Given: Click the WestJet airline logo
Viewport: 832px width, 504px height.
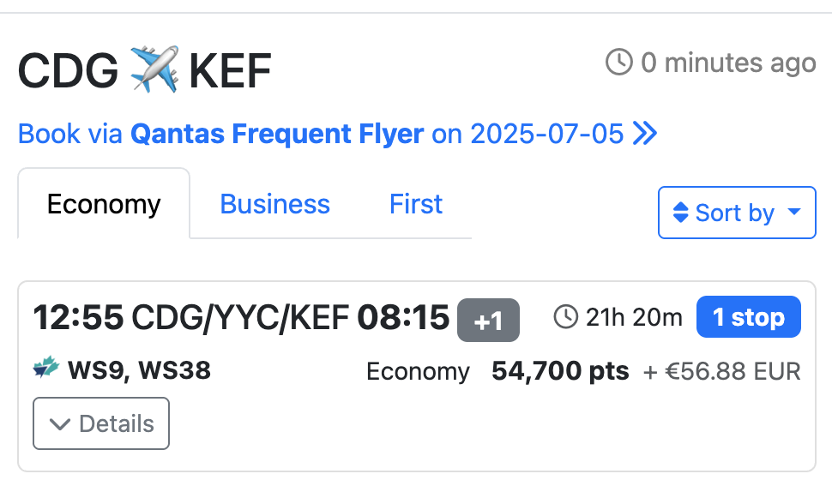Looking at the screenshot, I should click(46, 367).
